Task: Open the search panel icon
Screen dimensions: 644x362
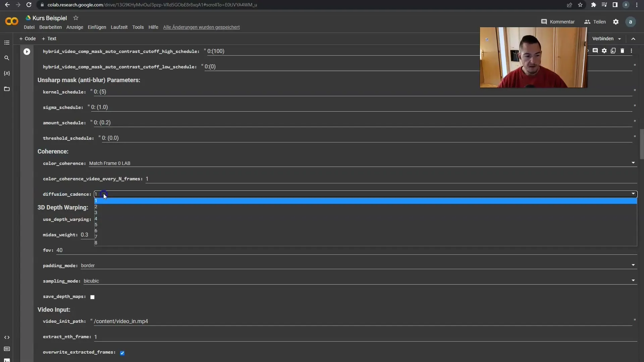Action: click(7, 58)
